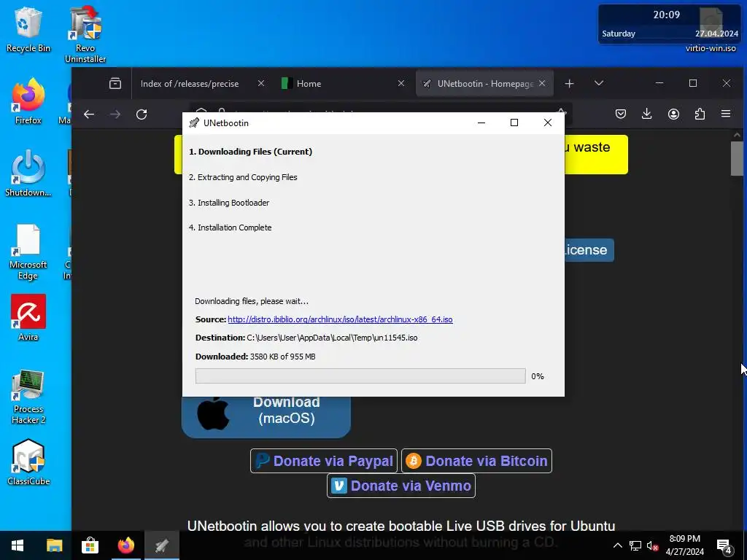Open new tab with plus button

click(569, 83)
